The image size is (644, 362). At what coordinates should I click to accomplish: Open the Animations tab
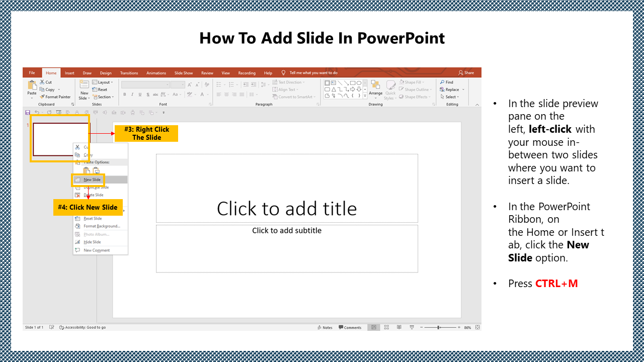156,73
